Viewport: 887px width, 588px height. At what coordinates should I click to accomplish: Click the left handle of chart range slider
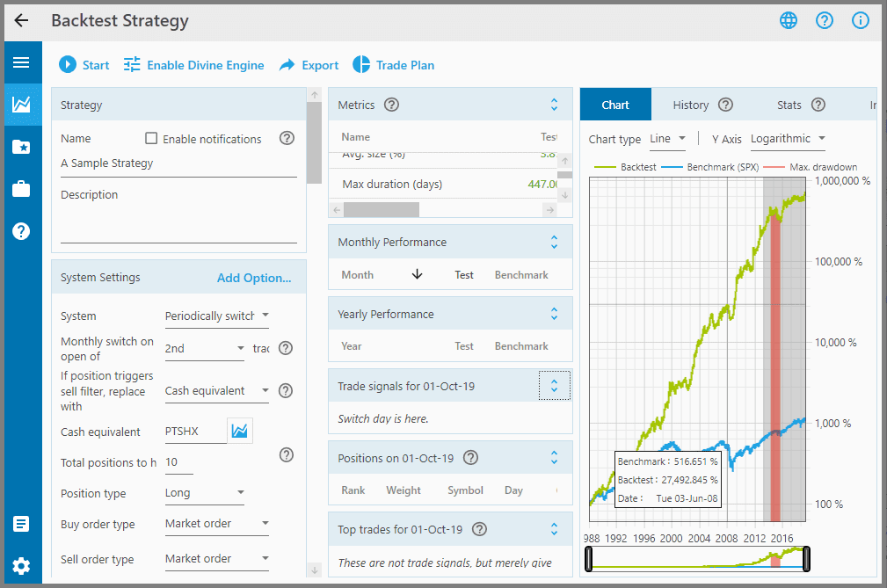pyautogui.click(x=588, y=559)
